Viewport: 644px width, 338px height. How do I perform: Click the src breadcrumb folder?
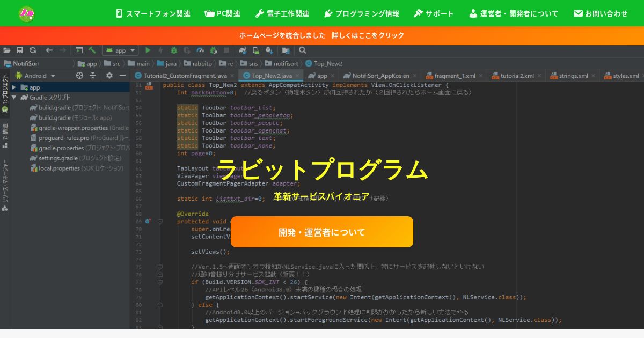click(113, 63)
